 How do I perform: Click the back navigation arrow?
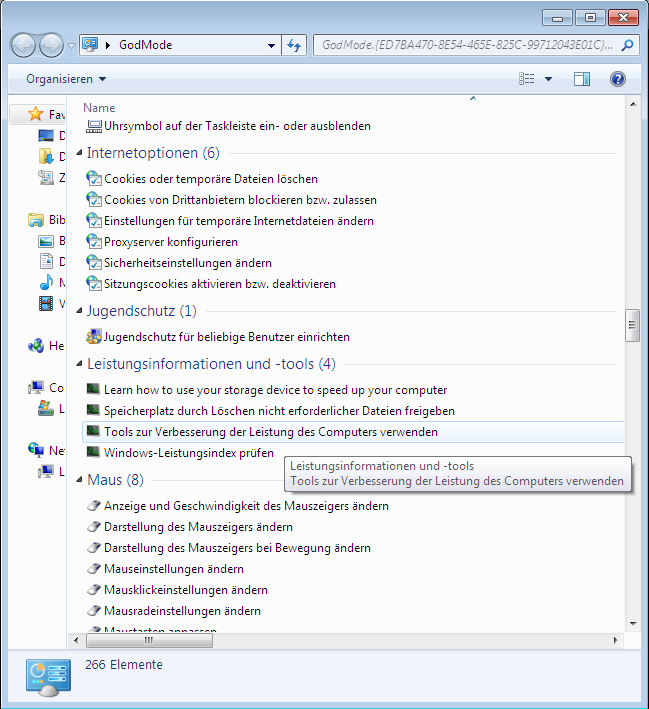(24, 46)
